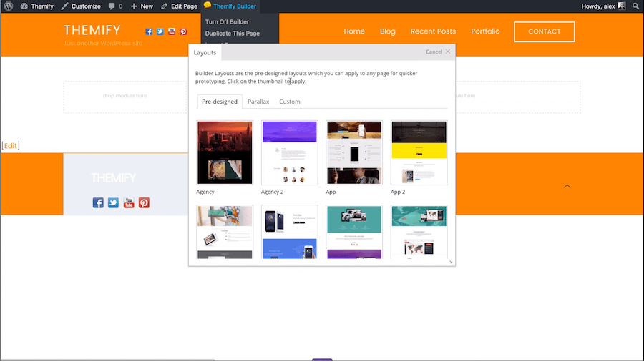Open the WordPress logo menu
Image resolution: width=644 pixels, height=362 pixels.
coord(9,6)
